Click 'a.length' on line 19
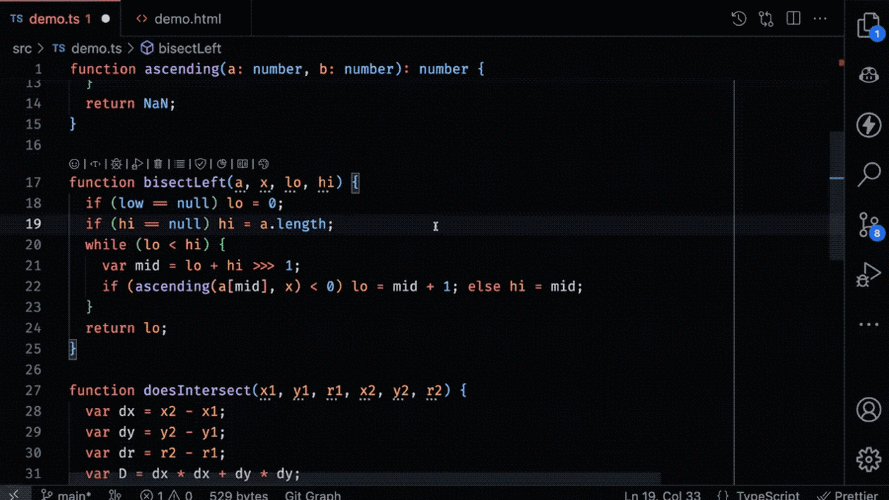Screen dimensions: 889x500 pos(293,224)
